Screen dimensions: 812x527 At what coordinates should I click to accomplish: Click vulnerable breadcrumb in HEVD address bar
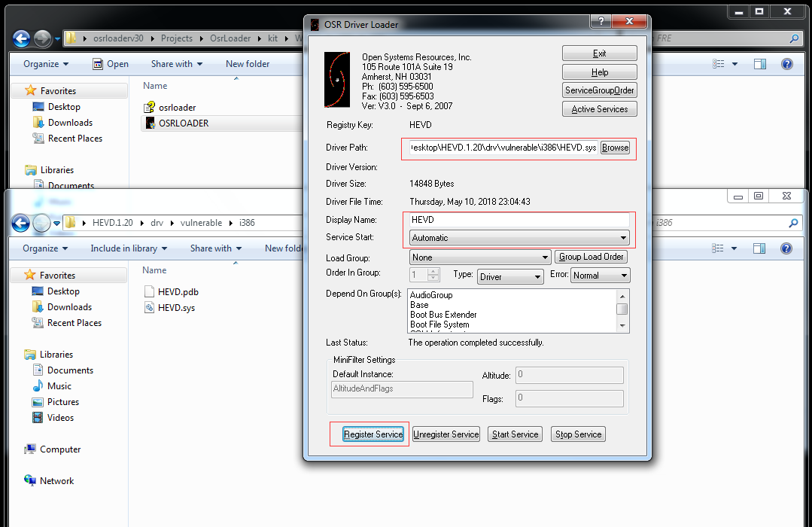click(201, 223)
